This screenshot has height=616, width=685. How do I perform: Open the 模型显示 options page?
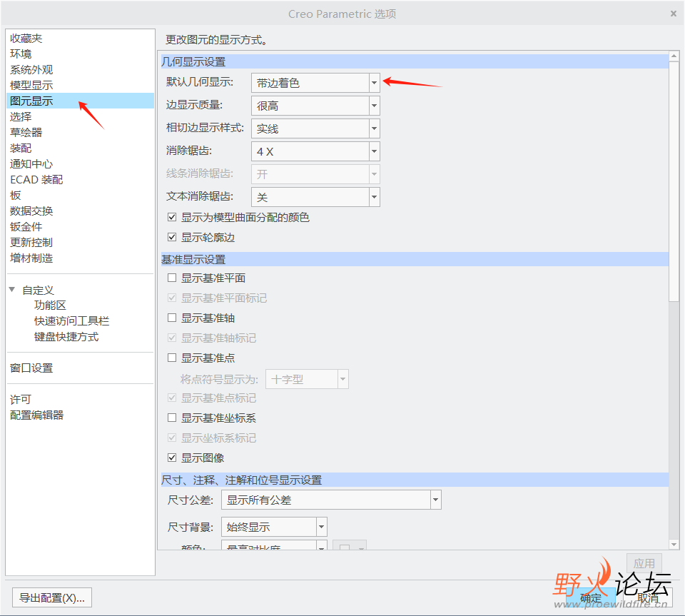click(x=31, y=86)
